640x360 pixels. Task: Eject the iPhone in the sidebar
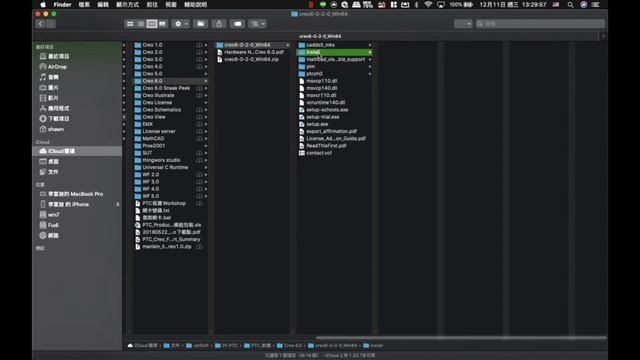[118, 204]
